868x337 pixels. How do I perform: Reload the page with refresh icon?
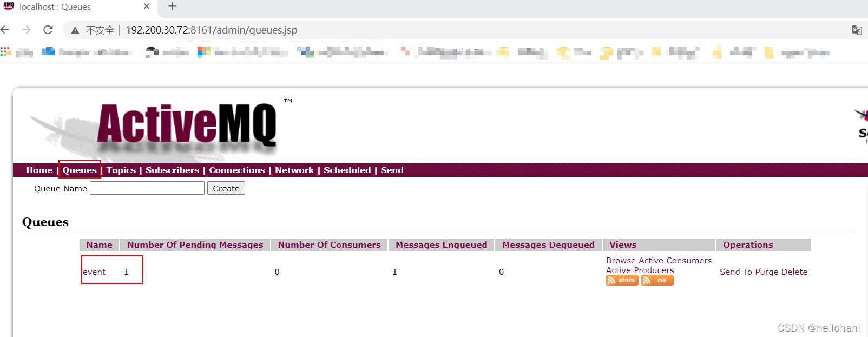tap(48, 30)
